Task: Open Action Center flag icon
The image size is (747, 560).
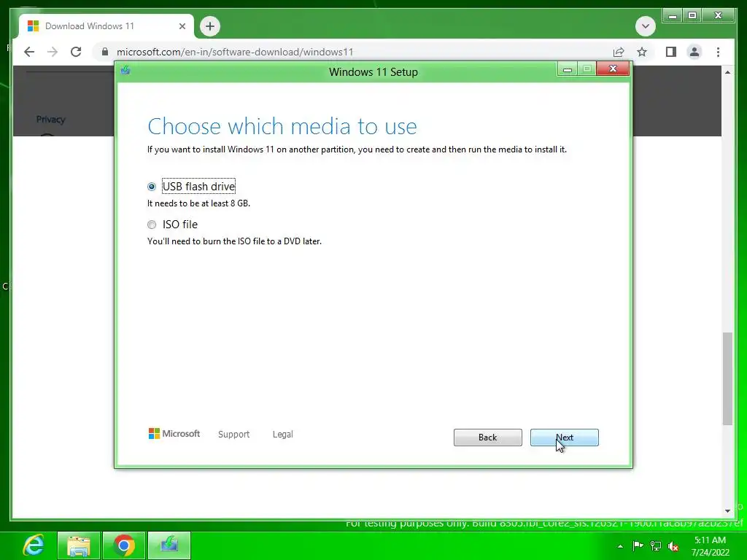Action: 638,545
